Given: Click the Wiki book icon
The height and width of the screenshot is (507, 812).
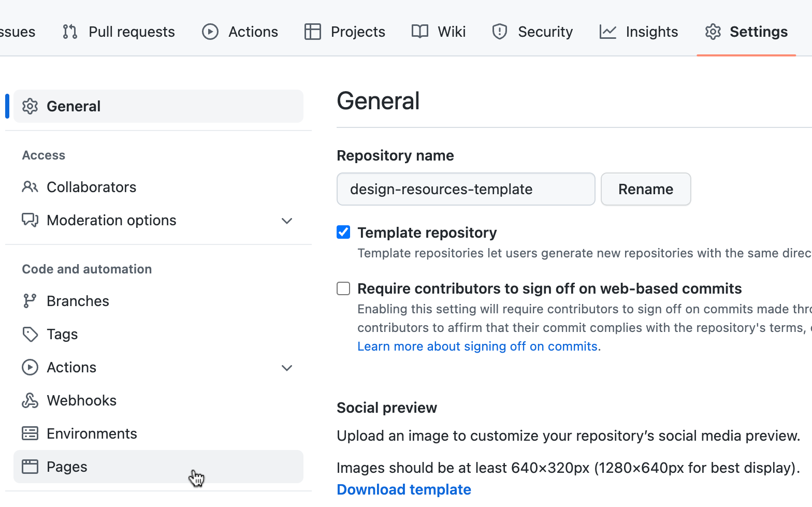Looking at the screenshot, I should [x=419, y=32].
